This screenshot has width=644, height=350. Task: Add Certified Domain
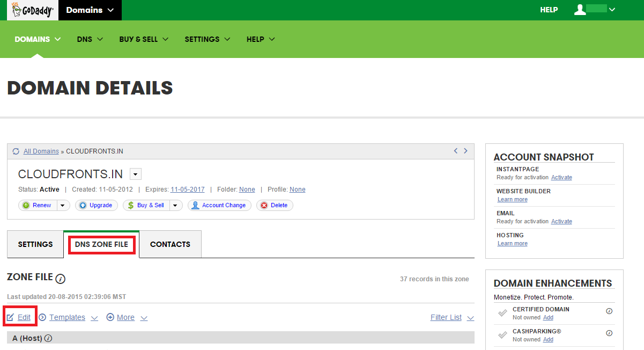point(548,317)
